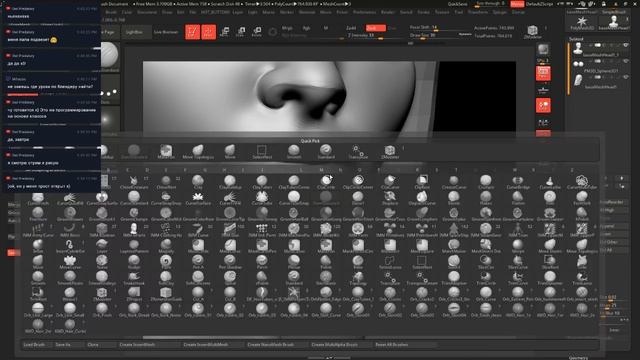This screenshot has height=360, width=640.
Task: Enable Zadd sculpt mode
Action: coord(351,28)
